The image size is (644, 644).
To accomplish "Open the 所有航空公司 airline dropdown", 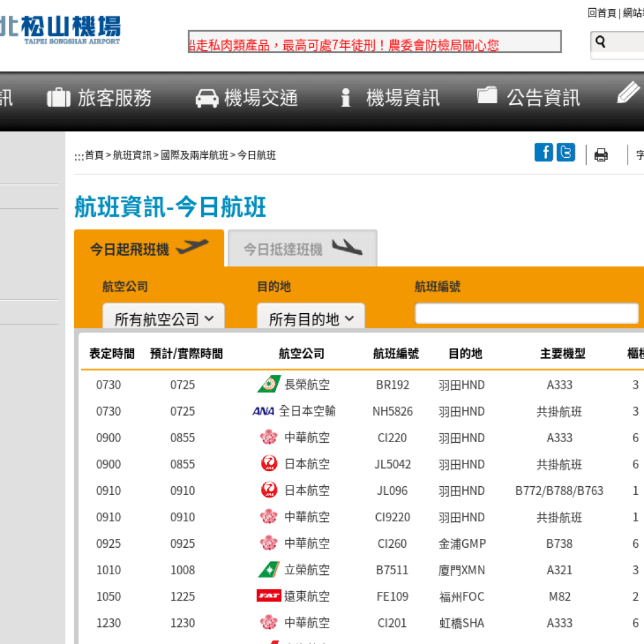I will click(x=164, y=318).
